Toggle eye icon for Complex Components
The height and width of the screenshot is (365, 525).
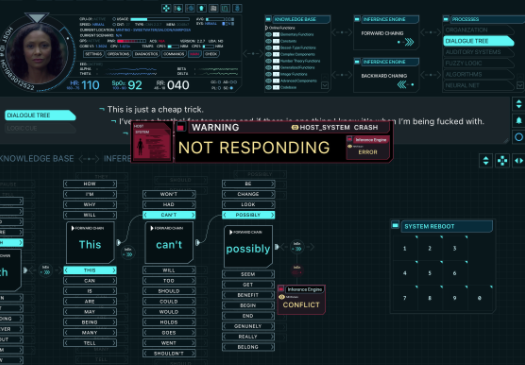[x=269, y=55]
